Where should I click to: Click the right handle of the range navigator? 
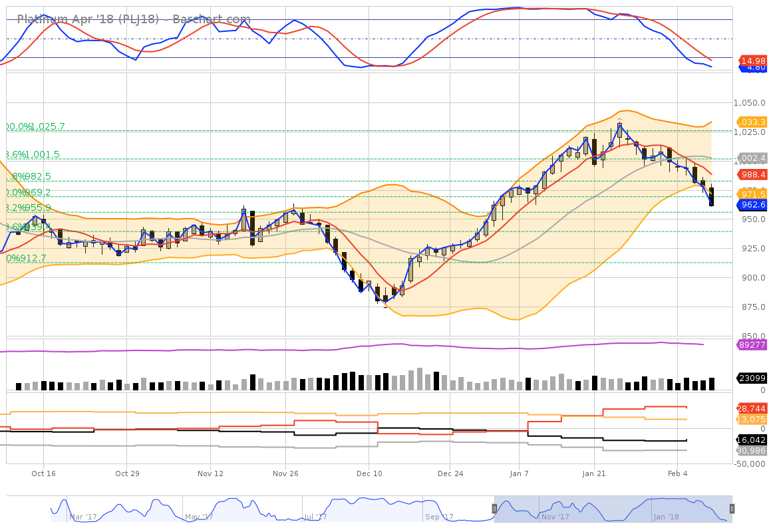pyautogui.click(x=732, y=509)
